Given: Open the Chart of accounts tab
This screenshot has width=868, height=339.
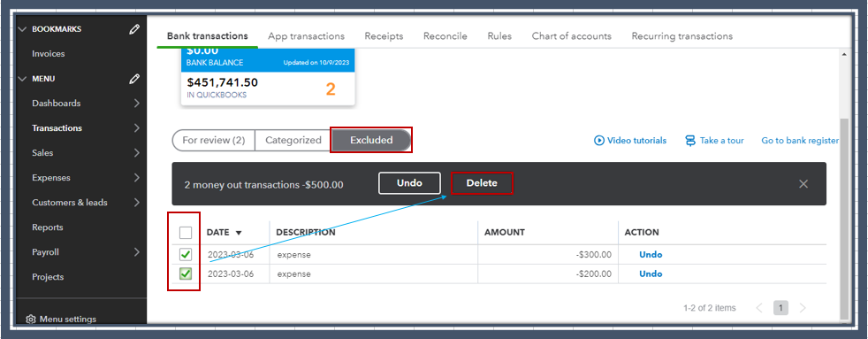Looking at the screenshot, I should click(x=571, y=36).
